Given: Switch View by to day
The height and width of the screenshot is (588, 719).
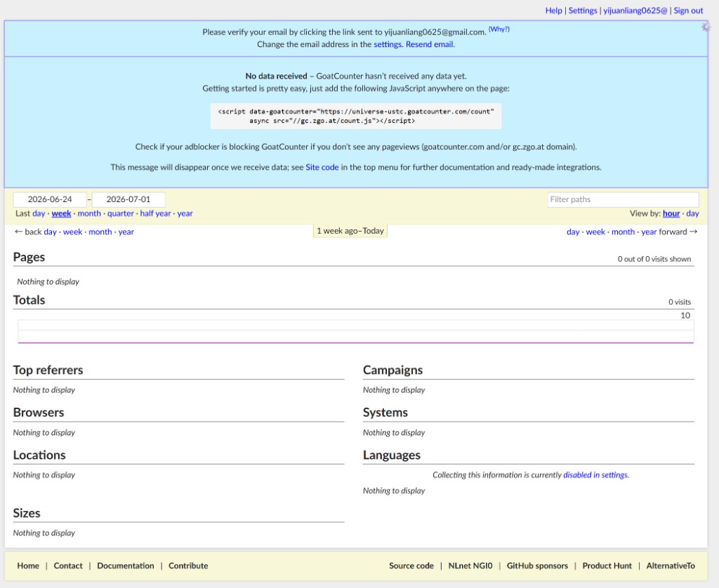Looking at the screenshot, I should (692, 213).
